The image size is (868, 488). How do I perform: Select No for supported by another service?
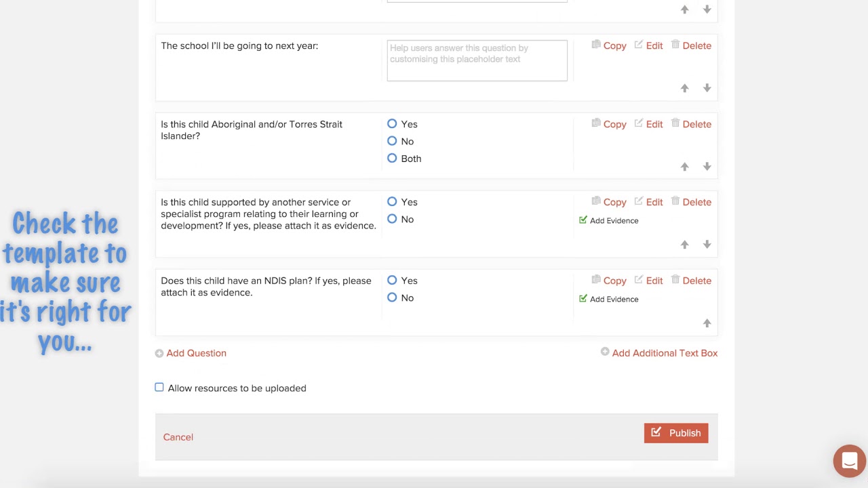[392, 219]
